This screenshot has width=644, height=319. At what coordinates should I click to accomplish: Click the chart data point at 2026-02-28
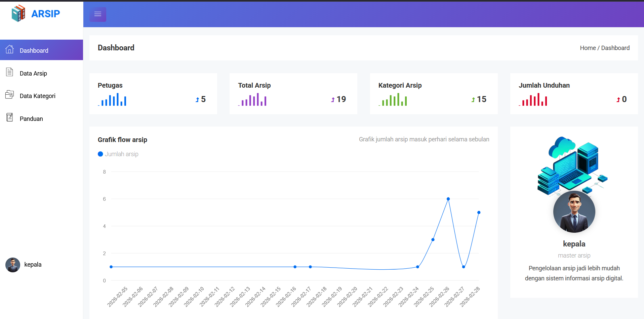click(x=479, y=213)
